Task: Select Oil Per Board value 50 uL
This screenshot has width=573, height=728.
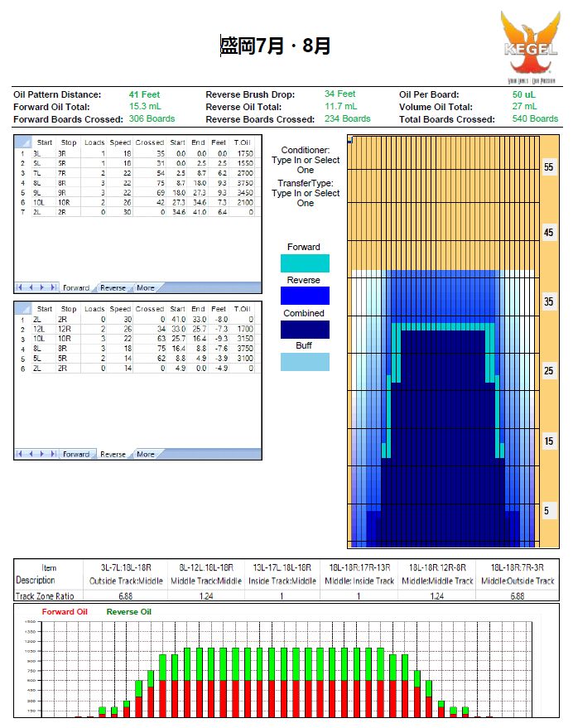Action: (x=524, y=94)
